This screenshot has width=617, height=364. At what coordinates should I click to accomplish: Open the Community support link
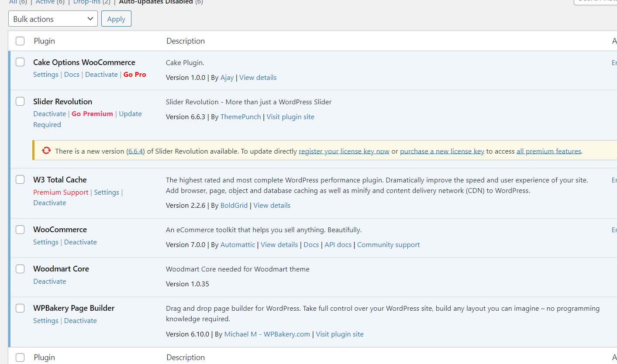(x=389, y=245)
